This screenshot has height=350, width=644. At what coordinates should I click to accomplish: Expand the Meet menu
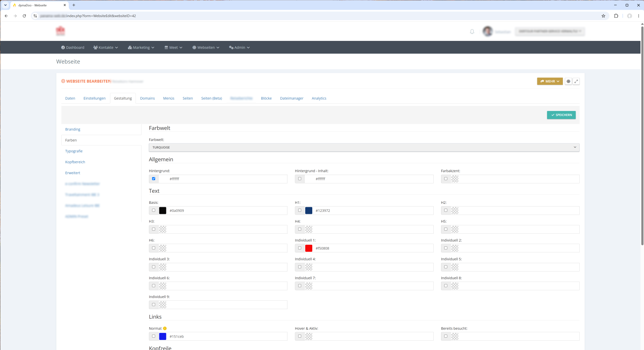coord(173,48)
